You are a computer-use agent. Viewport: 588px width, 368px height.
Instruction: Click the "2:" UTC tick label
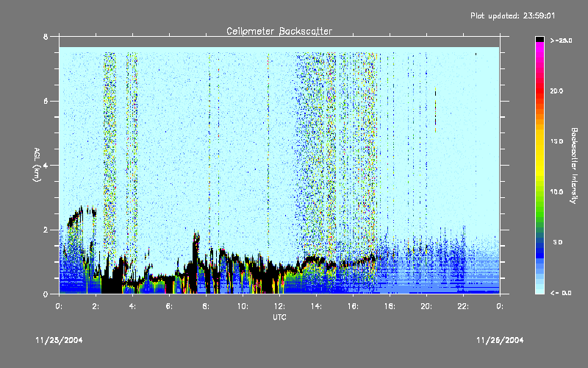[x=96, y=306]
